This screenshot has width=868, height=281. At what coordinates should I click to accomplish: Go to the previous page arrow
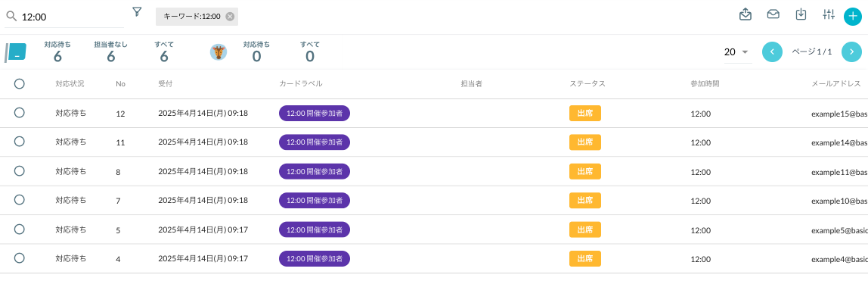click(x=772, y=52)
